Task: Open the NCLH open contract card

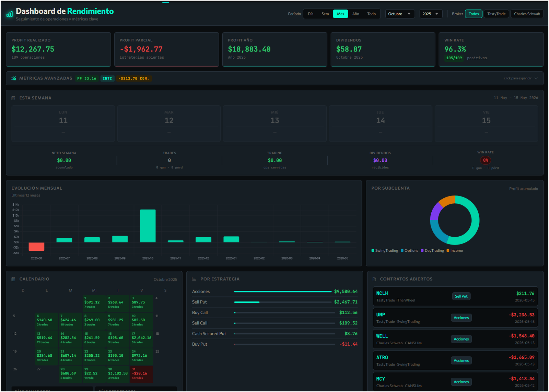Action: point(455,296)
